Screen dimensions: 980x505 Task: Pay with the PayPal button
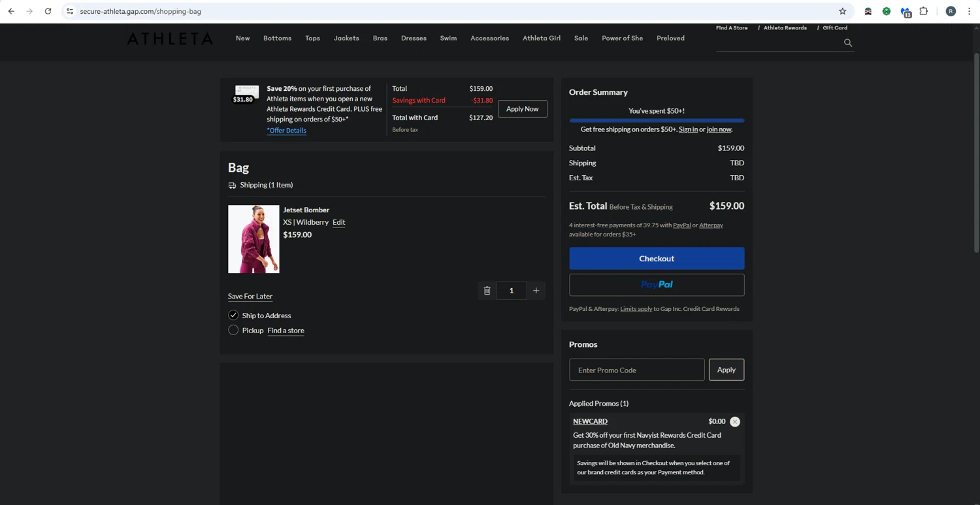click(x=657, y=285)
